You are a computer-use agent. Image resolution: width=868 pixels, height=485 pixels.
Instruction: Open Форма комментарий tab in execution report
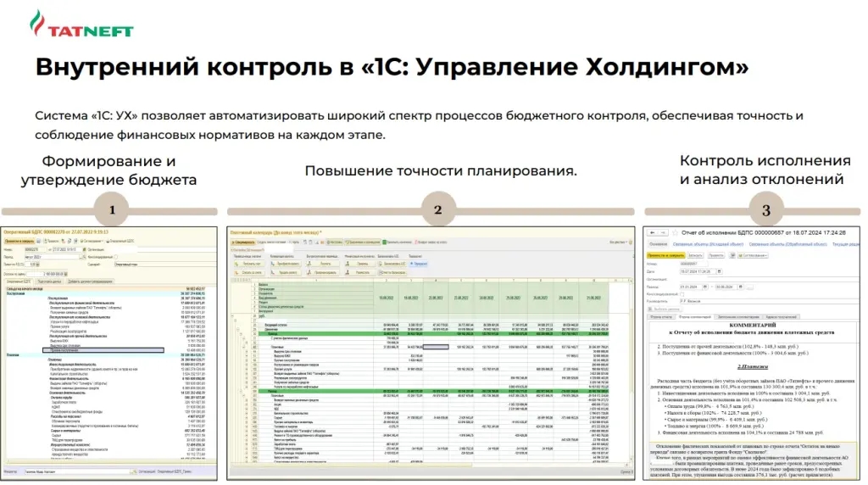coord(695,317)
